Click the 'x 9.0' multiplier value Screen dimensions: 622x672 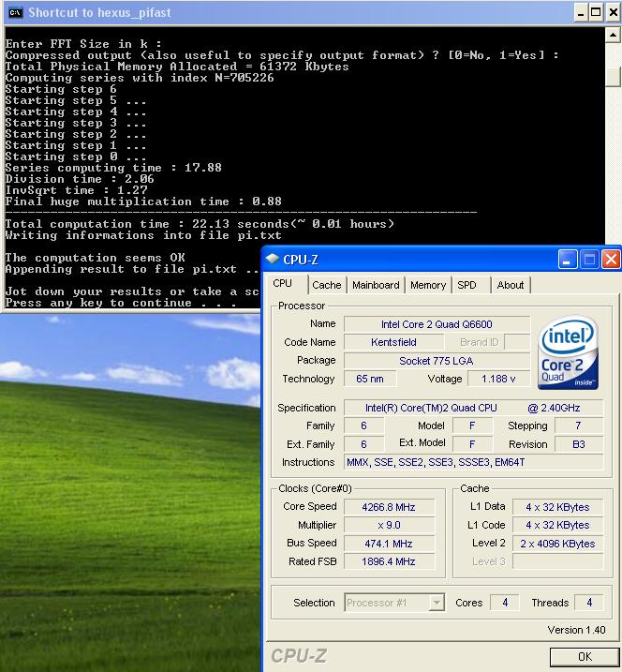pos(389,525)
